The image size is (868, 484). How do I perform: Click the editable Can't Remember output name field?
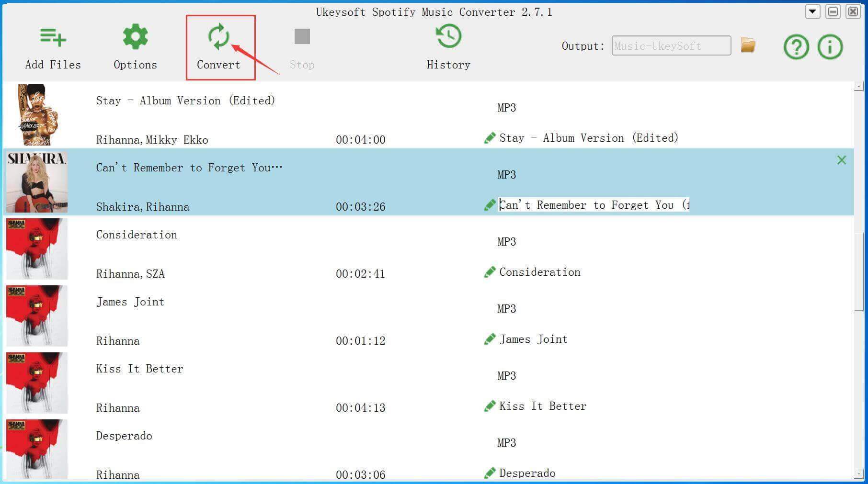pyautogui.click(x=594, y=205)
